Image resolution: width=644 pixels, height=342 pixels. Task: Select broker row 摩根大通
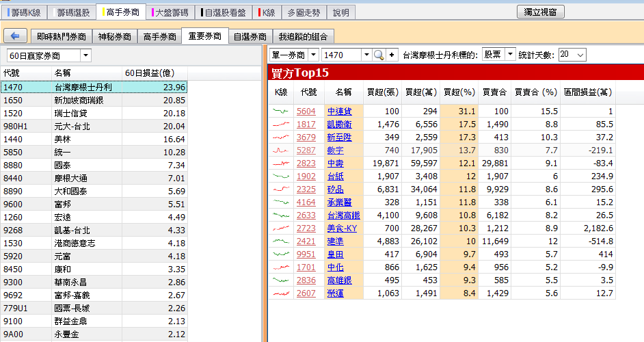94,179
